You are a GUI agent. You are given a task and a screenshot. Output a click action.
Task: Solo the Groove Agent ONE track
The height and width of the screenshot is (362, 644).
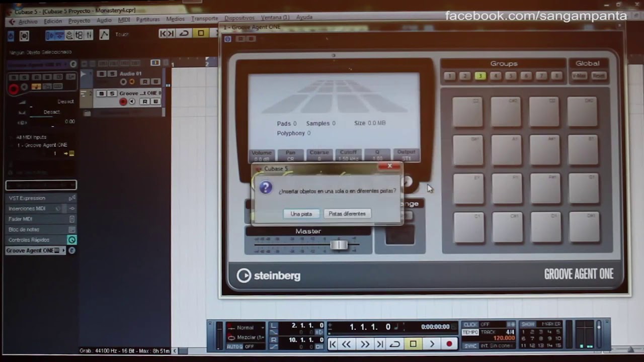pos(112,94)
